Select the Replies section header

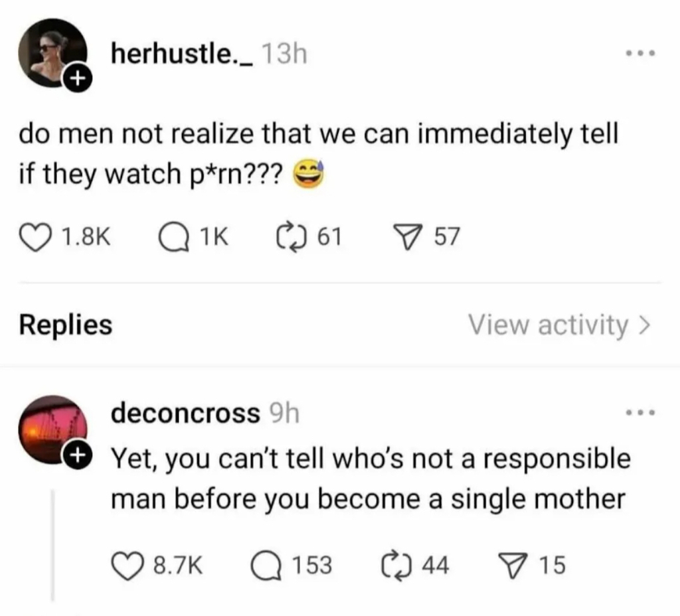click(x=66, y=325)
